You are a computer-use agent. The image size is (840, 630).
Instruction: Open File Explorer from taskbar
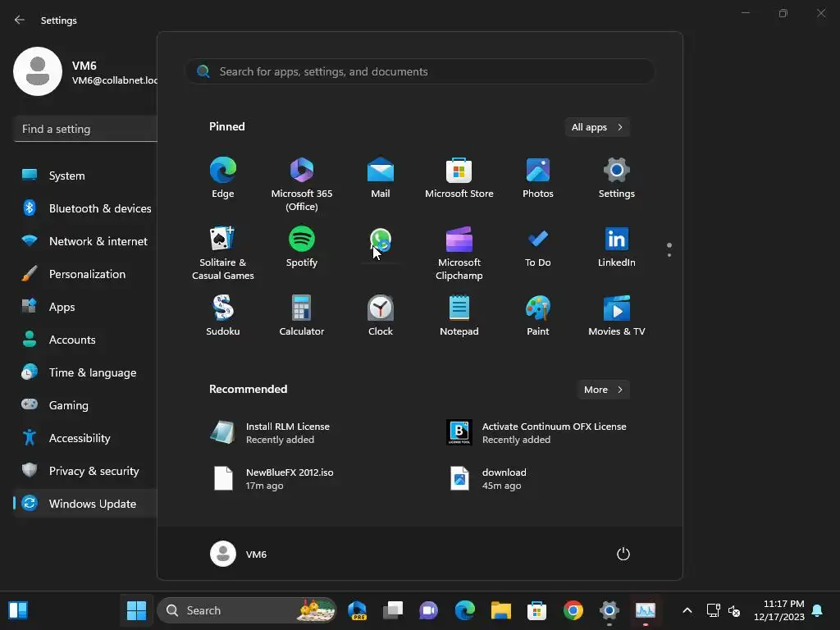(501, 610)
